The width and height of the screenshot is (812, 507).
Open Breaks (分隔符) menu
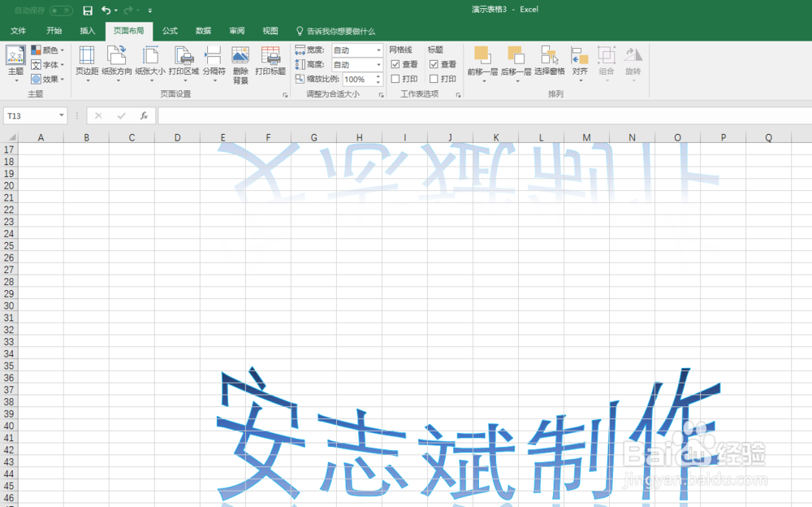(x=214, y=63)
